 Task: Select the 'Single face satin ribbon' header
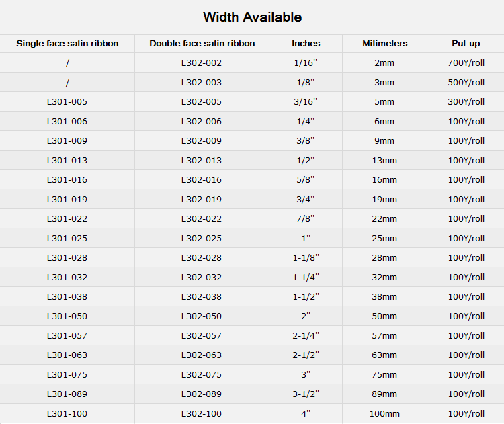coord(67,44)
